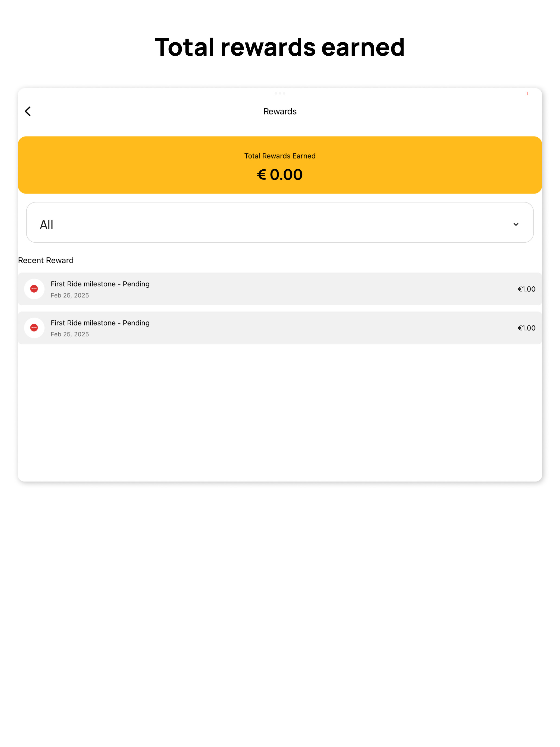Click Feb 25, 2025 date on second reward

(70, 334)
